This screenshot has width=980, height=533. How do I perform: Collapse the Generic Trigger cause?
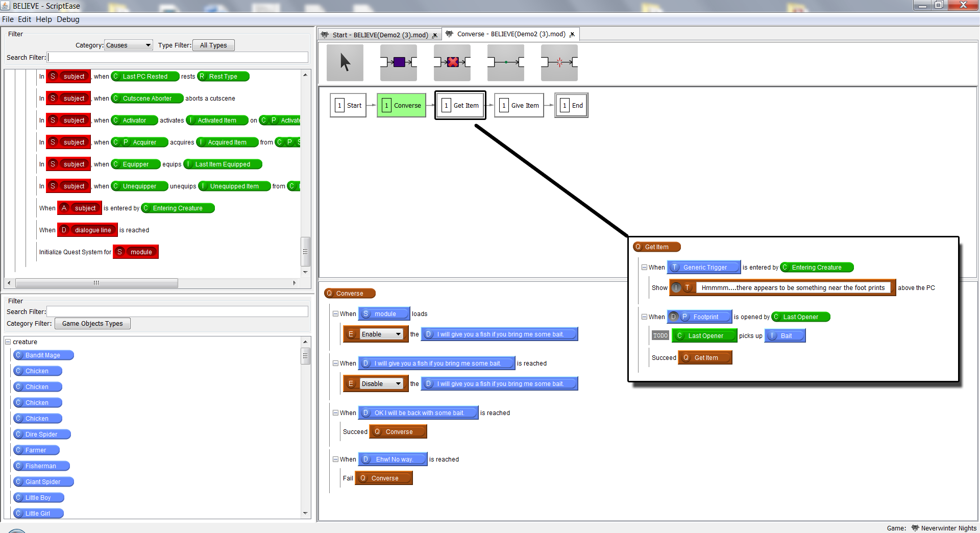tap(644, 268)
